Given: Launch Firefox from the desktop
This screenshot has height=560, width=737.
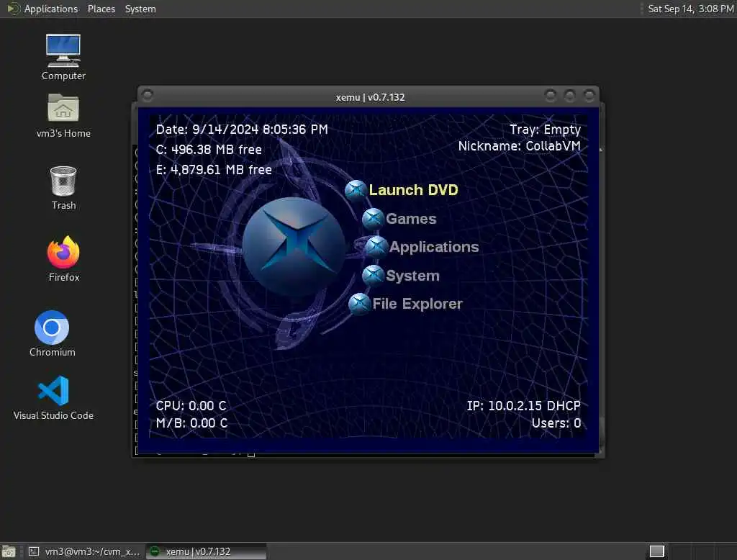Looking at the screenshot, I should (64, 258).
